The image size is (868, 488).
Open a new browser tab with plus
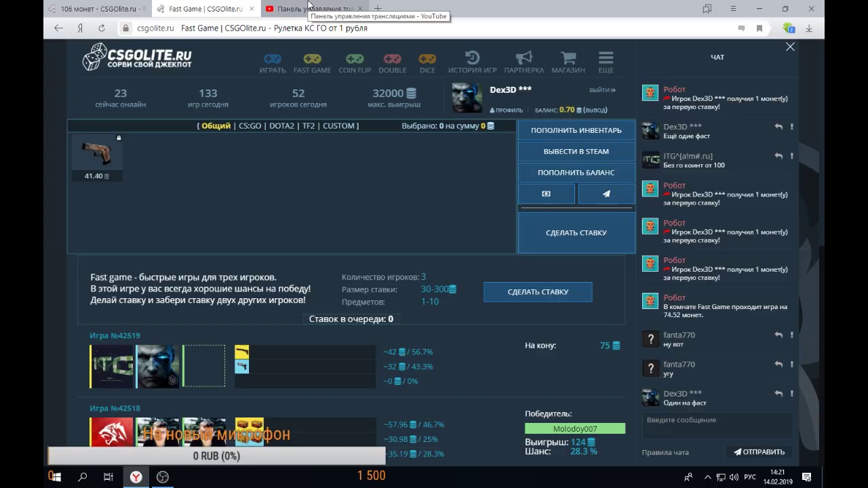378,9
